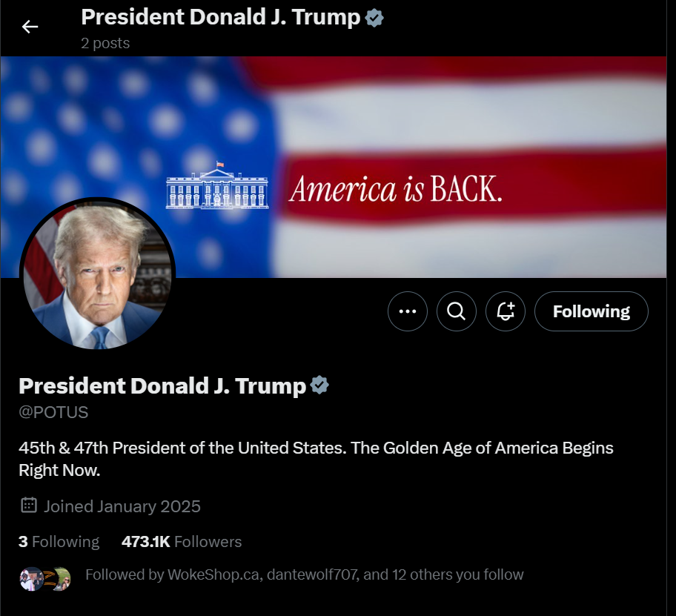Click the @POTUS handle text
Image resolution: width=676 pixels, height=616 pixels.
(53, 413)
